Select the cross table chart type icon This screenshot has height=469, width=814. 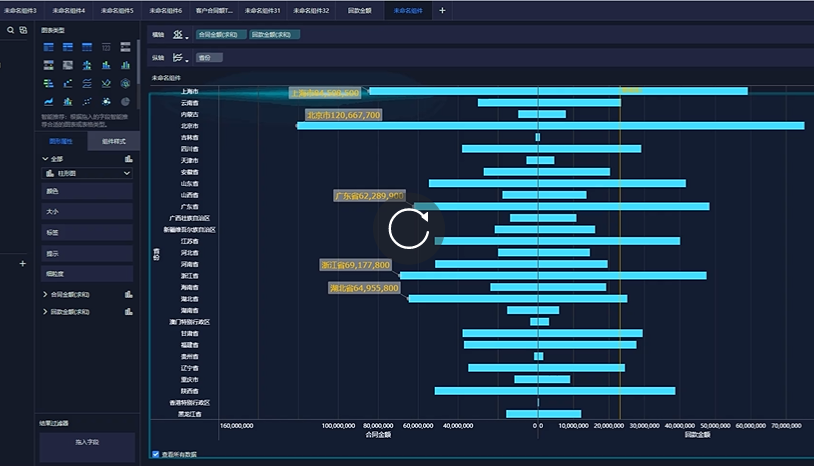(68, 47)
